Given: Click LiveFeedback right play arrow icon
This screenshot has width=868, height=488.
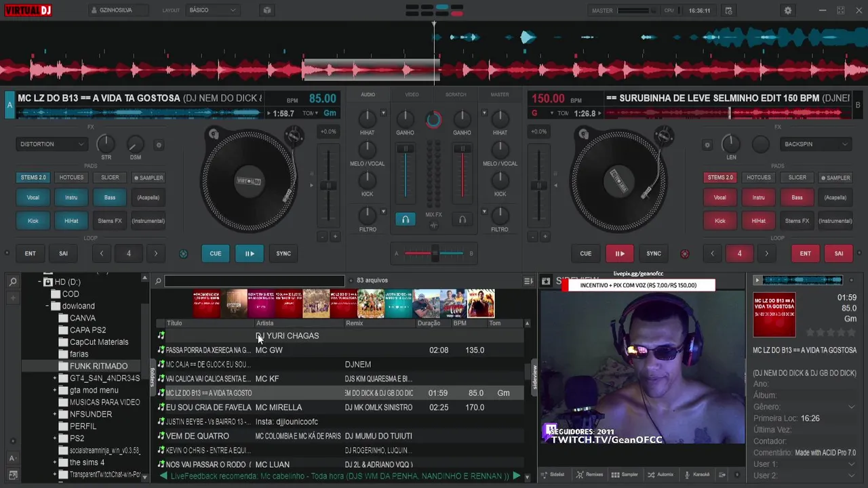Looking at the screenshot, I should (517, 476).
